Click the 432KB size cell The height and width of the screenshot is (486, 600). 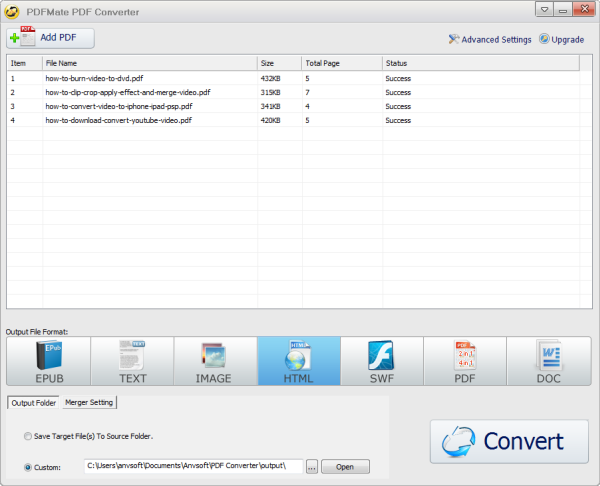click(271, 78)
